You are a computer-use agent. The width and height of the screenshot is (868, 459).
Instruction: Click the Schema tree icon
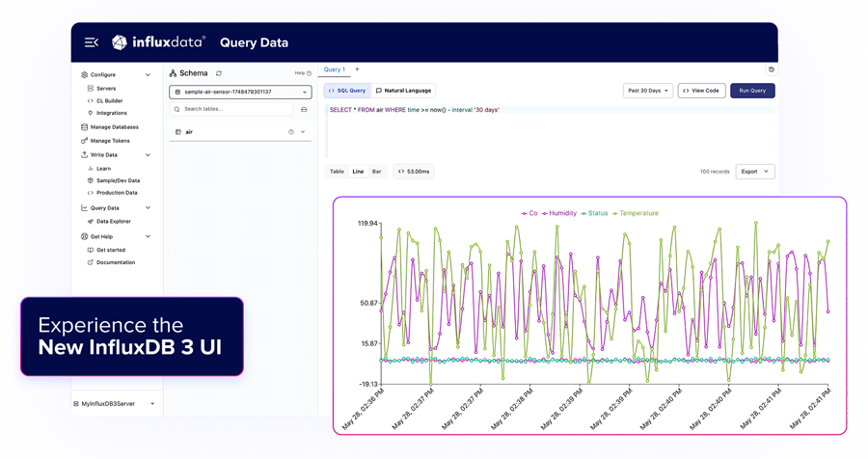click(x=173, y=73)
